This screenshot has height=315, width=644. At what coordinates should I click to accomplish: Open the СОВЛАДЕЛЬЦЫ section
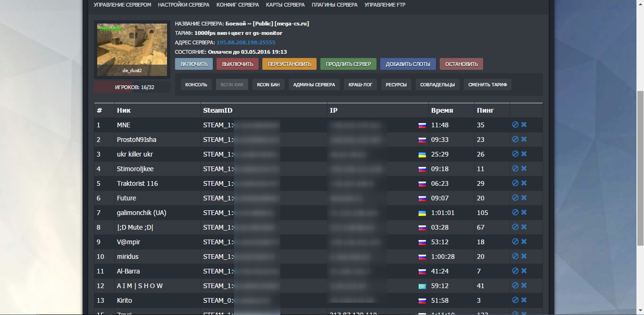pos(437,85)
